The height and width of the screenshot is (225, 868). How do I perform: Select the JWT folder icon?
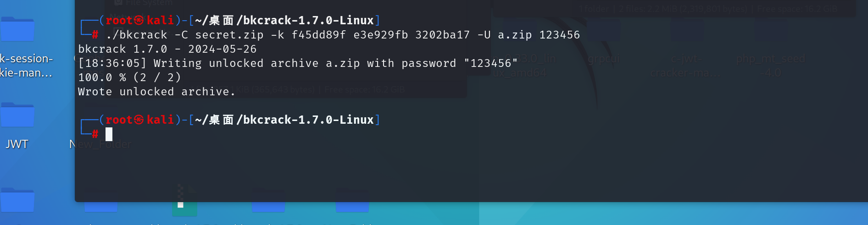pyautogui.click(x=17, y=115)
